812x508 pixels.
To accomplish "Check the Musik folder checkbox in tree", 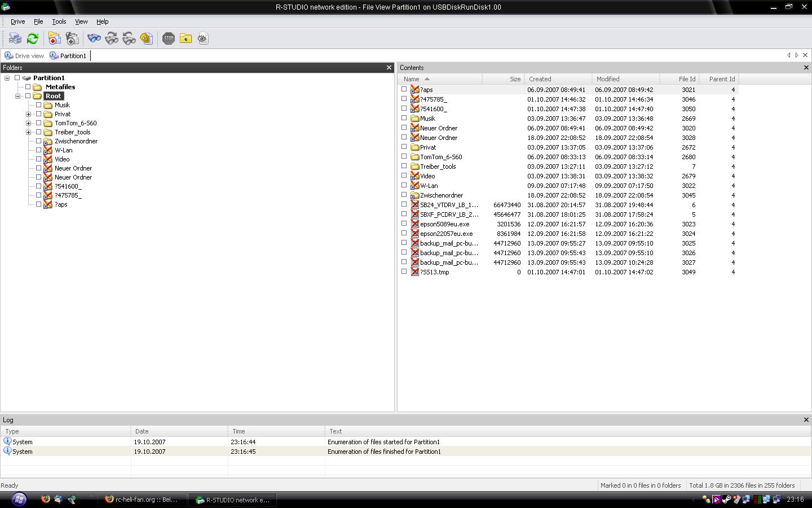I will pos(39,105).
